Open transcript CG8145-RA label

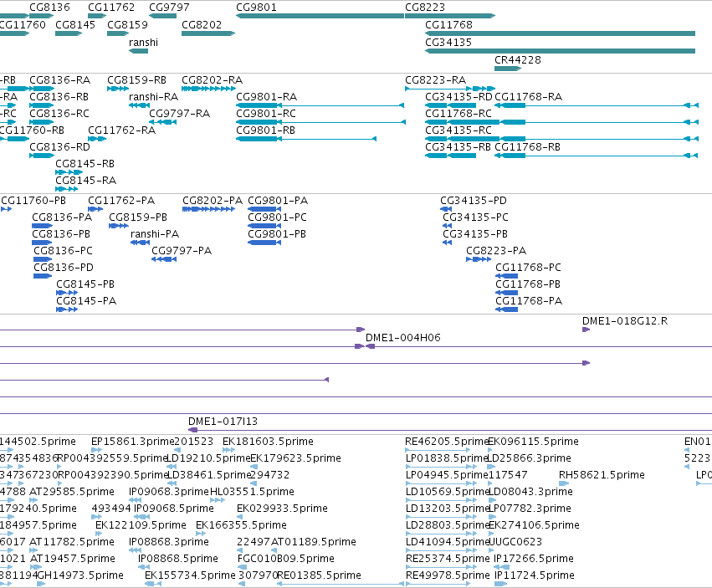pyautogui.click(x=86, y=181)
